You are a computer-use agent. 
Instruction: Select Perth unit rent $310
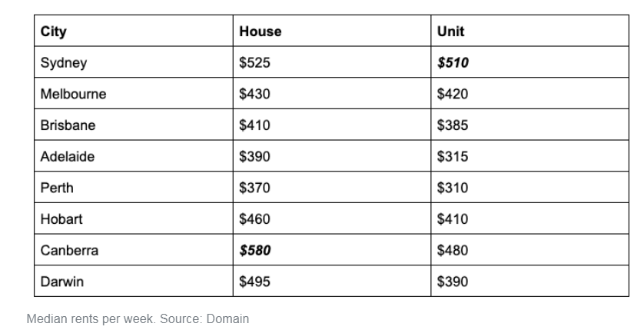coord(452,188)
